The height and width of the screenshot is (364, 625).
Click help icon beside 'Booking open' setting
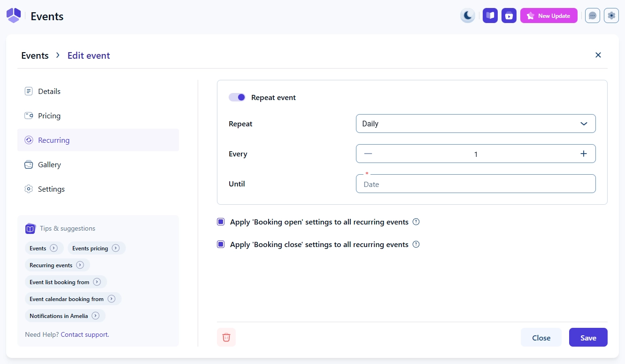(x=416, y=222)
